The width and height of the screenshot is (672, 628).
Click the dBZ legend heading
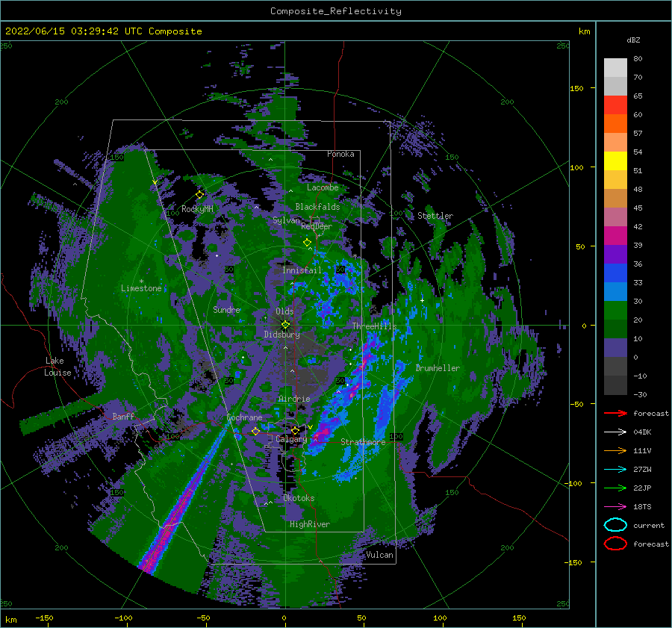point(633,40)
